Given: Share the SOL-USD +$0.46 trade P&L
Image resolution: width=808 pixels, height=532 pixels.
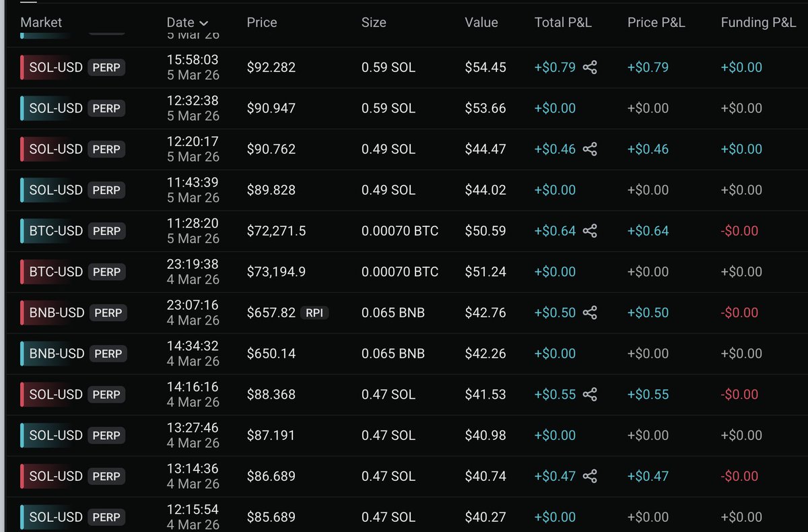Looking at the screenshot, I should click(x=590, y=149).
